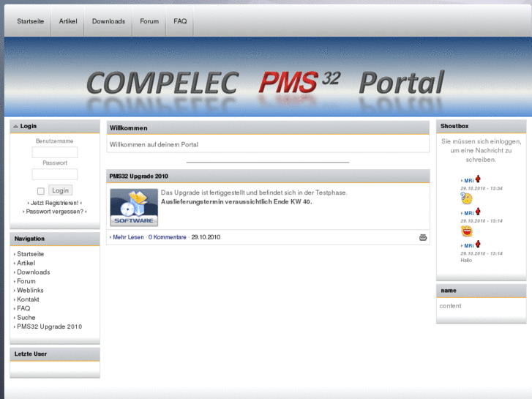Viewport: 532px width, 399px height.
Task: Click the 'name' panel header
Action: click(481, 291)
